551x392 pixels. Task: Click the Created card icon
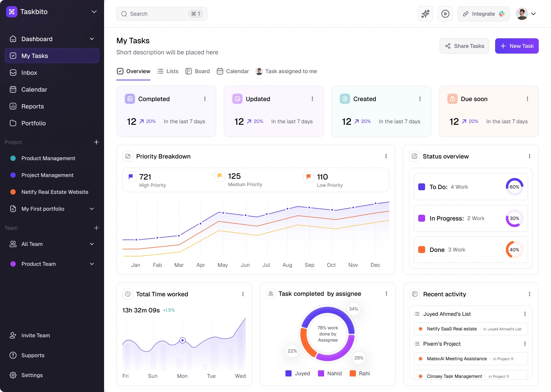point(345,99)
